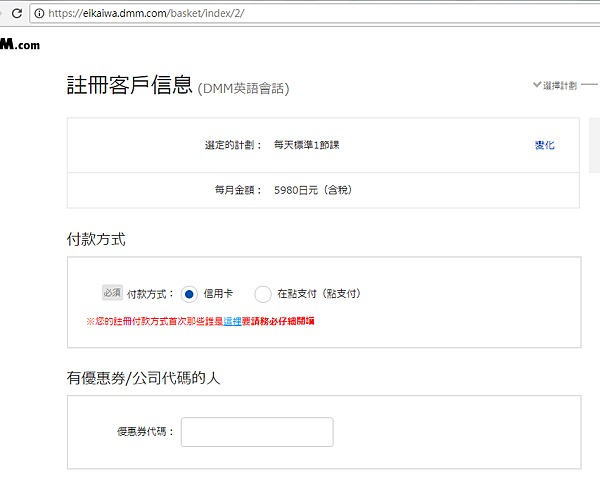This screenshot has width=600, height=478.
Task: Click the 每天標準1節課 plan text
Action: (307, 145)
